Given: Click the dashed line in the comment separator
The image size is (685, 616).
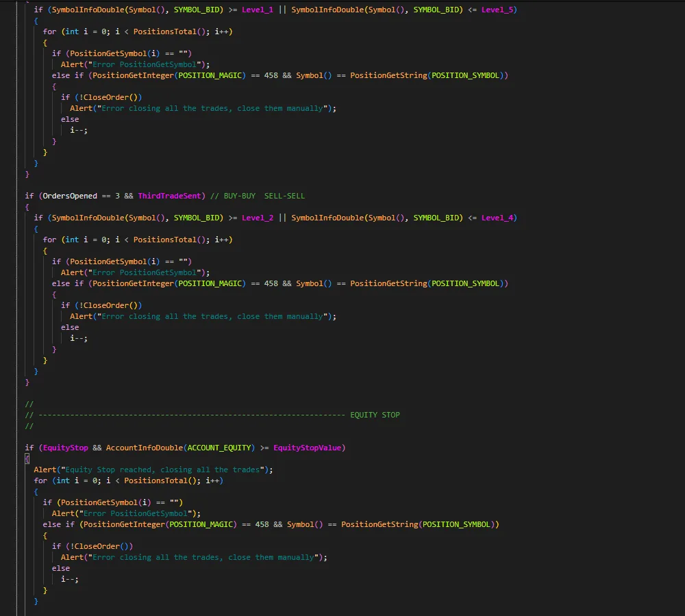Looking at the screenshot, I should [192, 415].
